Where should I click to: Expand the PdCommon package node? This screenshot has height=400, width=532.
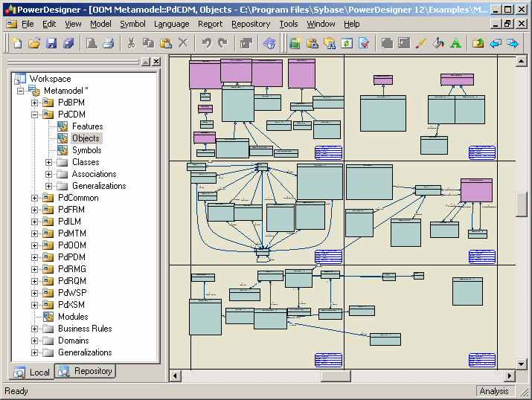pos(34,198)
